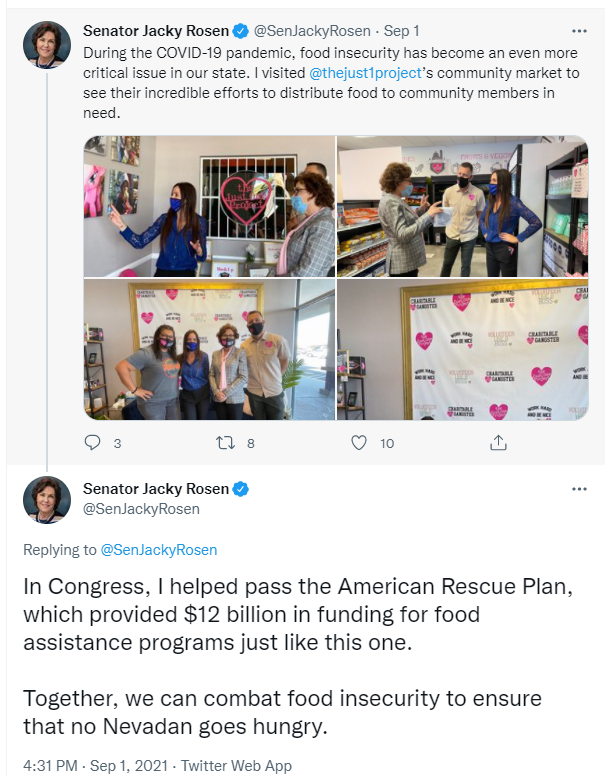Click the top "Senator Jacky Rosen" display name

155,31
